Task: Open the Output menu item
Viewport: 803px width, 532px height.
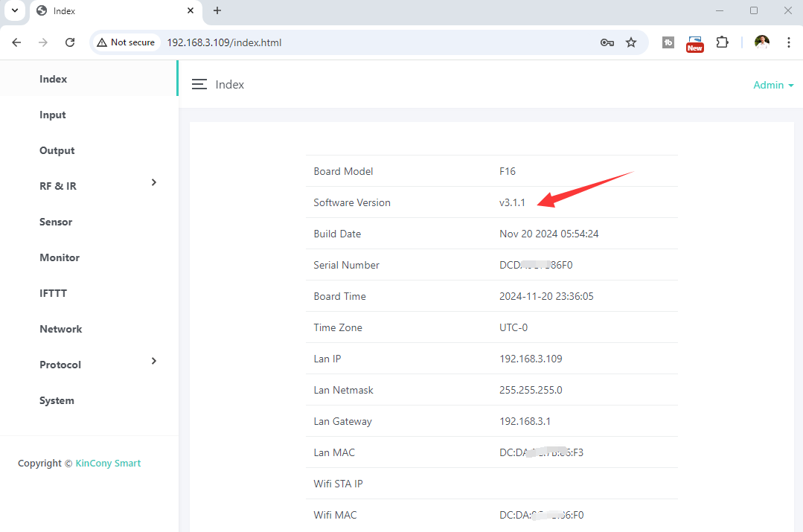Action: tap(57, 150)
